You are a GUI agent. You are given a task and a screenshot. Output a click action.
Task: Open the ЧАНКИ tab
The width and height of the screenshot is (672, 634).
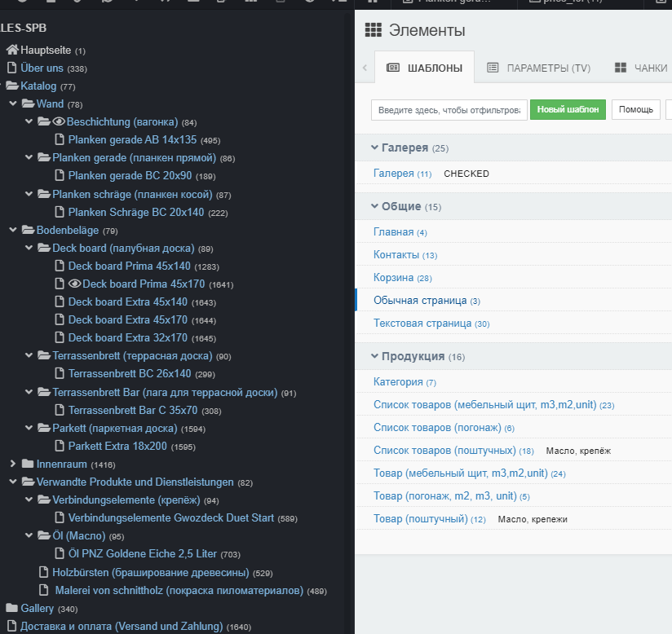[641, 68]
